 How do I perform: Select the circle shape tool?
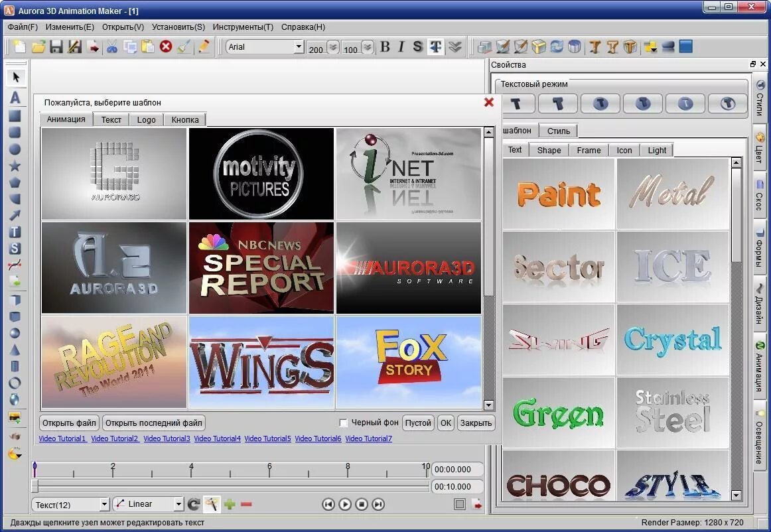click(15, 149)
